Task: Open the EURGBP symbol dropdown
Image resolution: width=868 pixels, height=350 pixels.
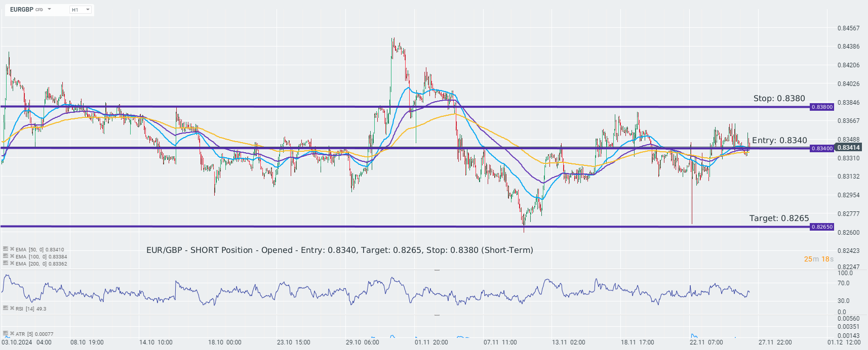Action: (49, 9)
